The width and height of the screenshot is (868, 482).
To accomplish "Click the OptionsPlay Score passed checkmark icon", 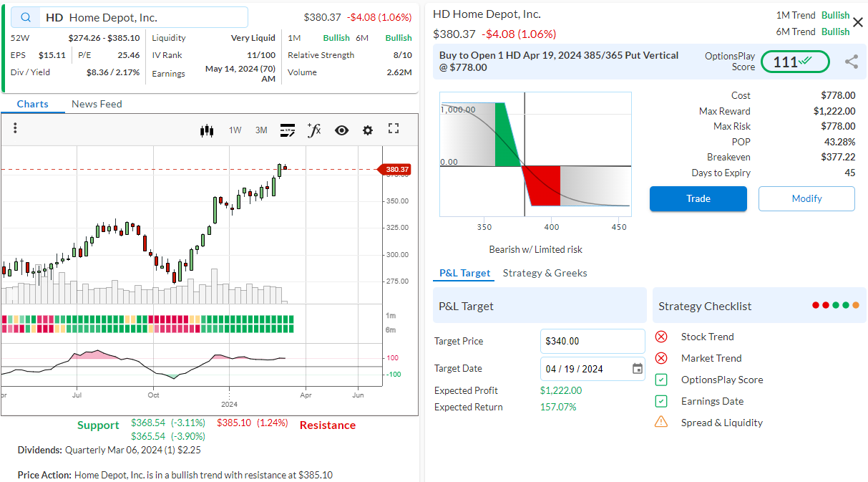I will click(661, 380).
